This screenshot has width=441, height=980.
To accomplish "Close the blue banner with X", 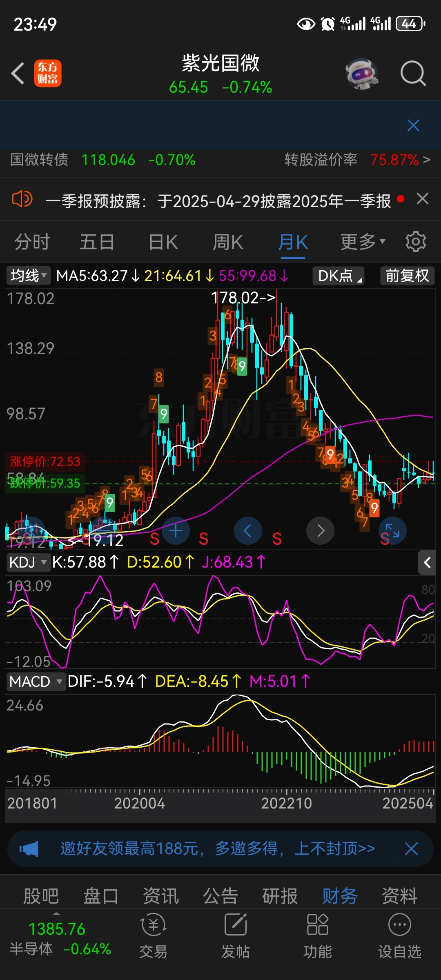I will coord(413,125).
